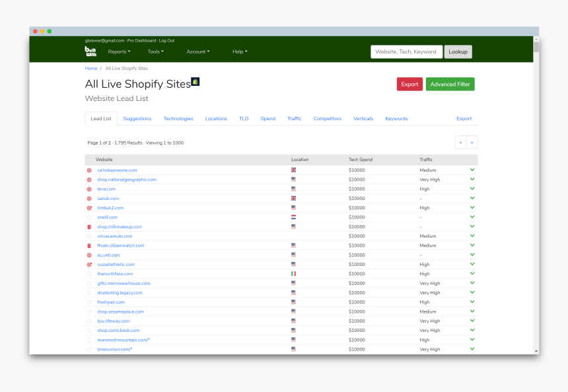The width and height of the screenshot is (568, 392).
Task: Switch to the Technologies tab
Action: 178,119
